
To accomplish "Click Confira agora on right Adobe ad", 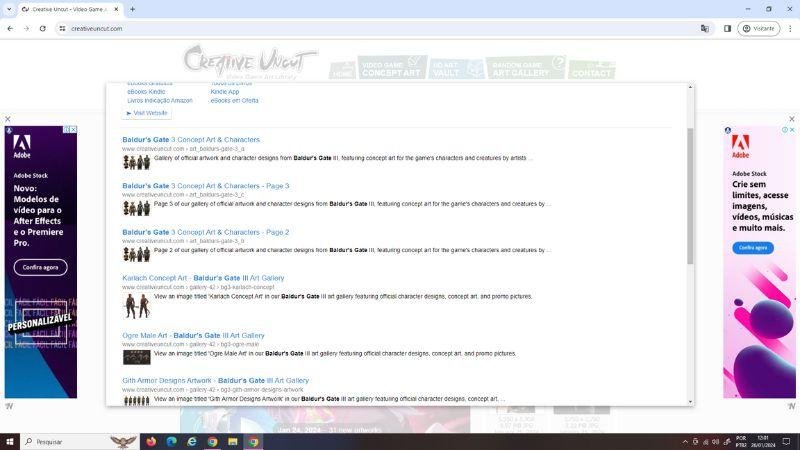I will (753, 247).
